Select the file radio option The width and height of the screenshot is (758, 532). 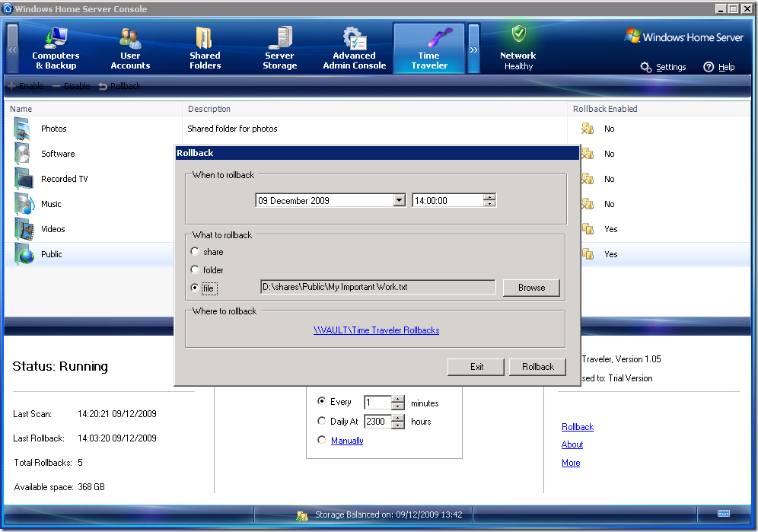(196, 288)
